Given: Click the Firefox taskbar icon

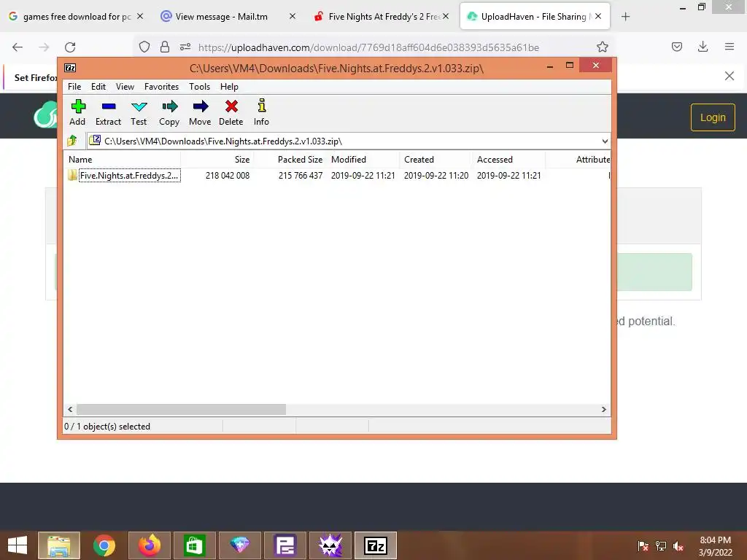Looking at the screenshot, I should [149, 545].
